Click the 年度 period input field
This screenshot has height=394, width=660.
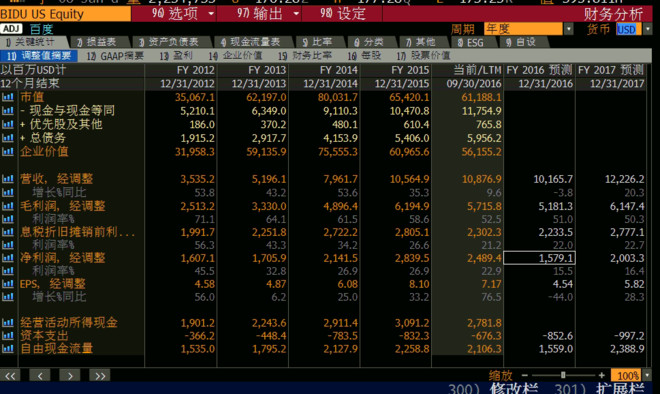tap(523, 29)
